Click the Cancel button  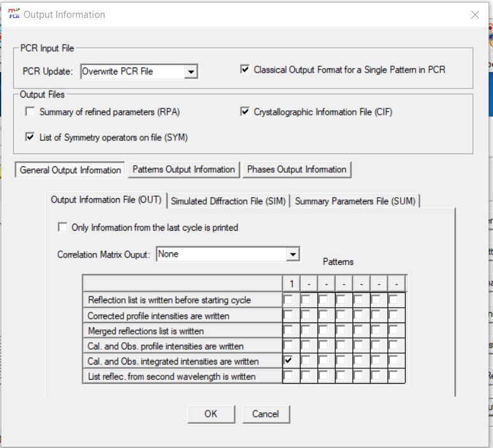(266, 414)
